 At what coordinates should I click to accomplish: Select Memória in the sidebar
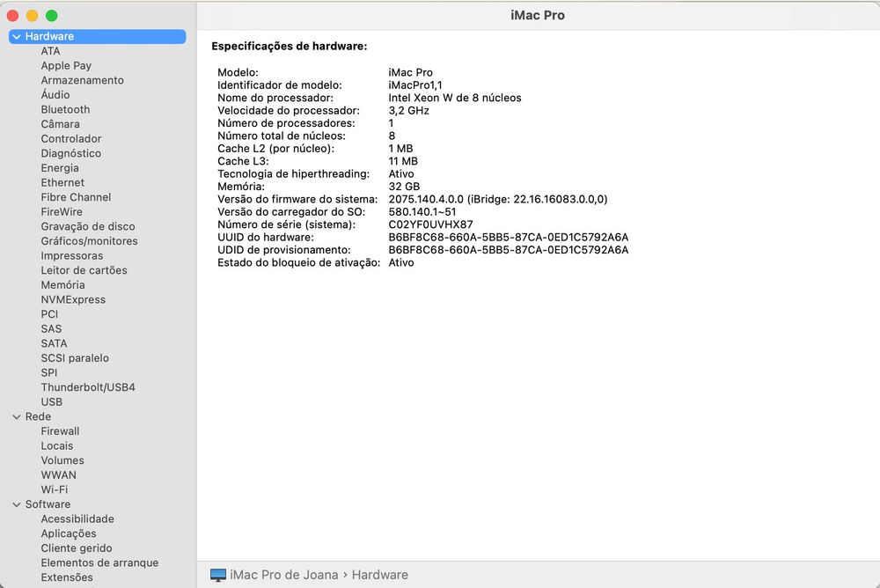tap(62, 284)
